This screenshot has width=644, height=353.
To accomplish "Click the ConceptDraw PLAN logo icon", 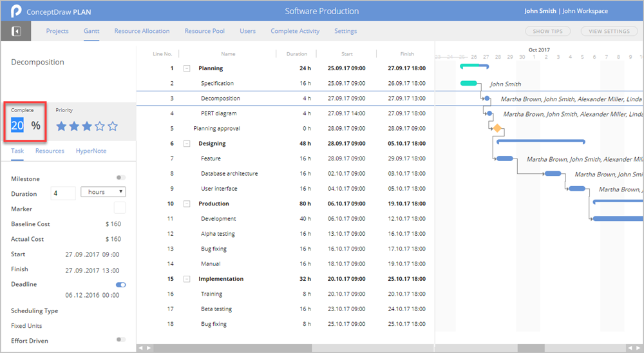I will point(14,11).
